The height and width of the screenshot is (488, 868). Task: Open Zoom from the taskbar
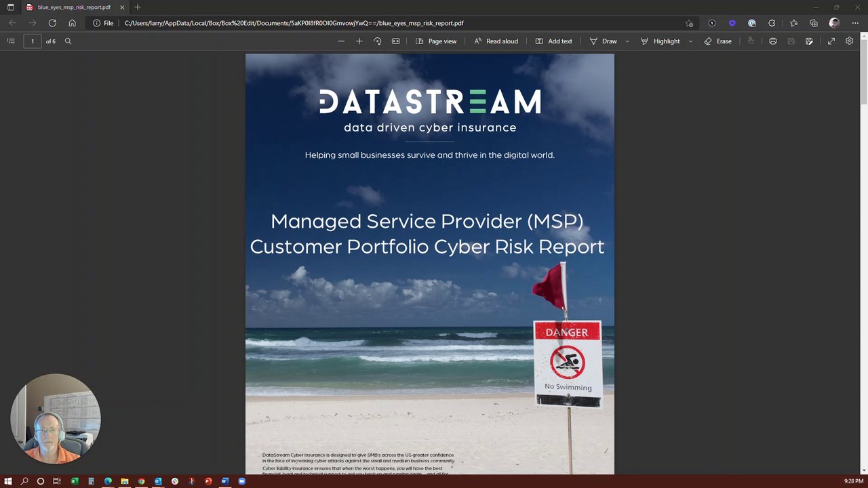point(241,481)
